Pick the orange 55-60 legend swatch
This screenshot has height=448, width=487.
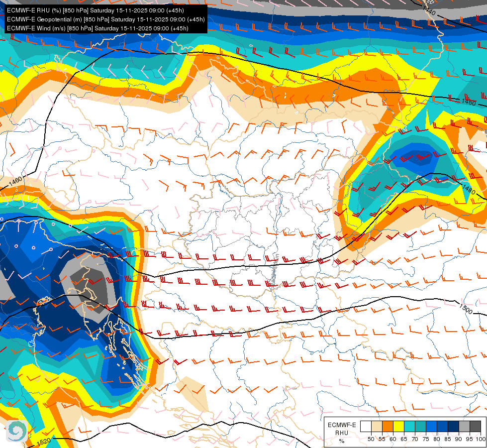[388, 426]
